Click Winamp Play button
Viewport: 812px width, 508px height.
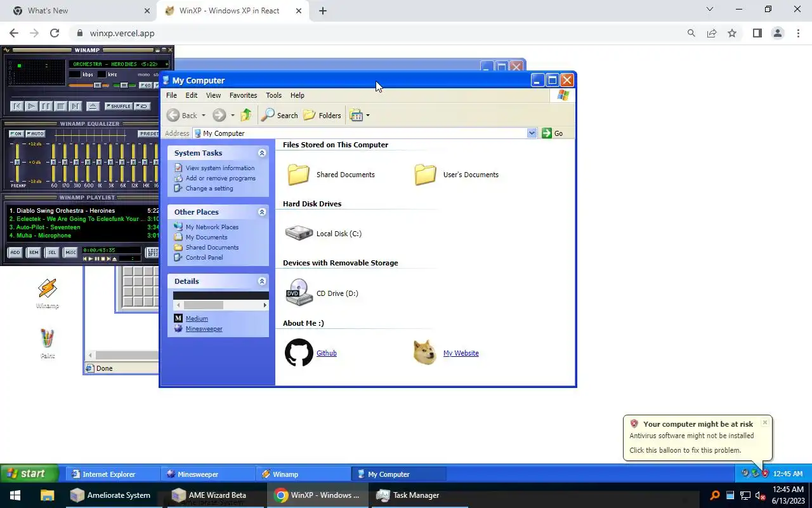click(x=31, y=106)
